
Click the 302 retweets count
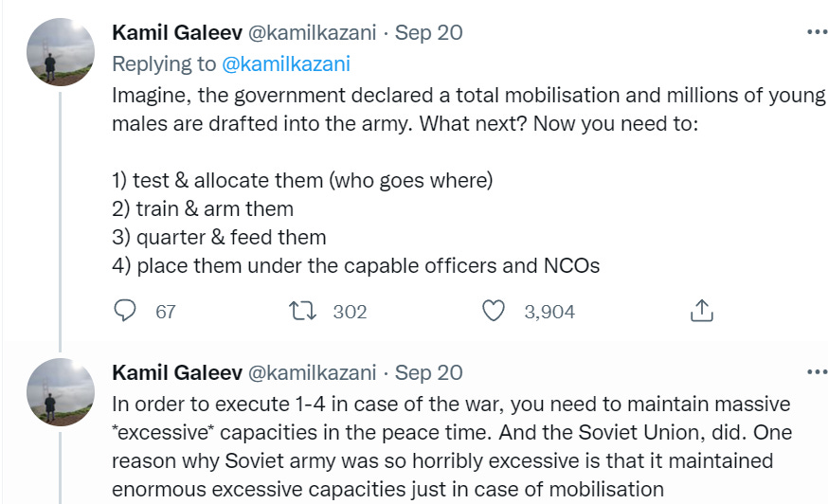[x=350, y=312]
